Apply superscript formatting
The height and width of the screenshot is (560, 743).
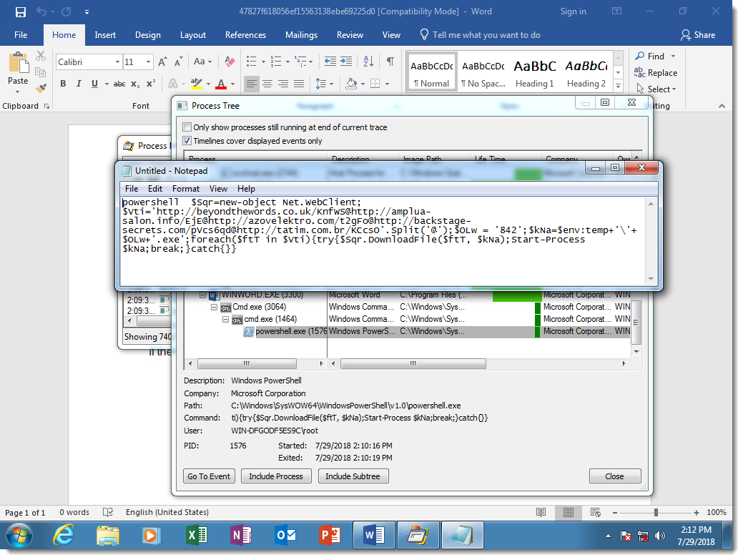point(151,84)
